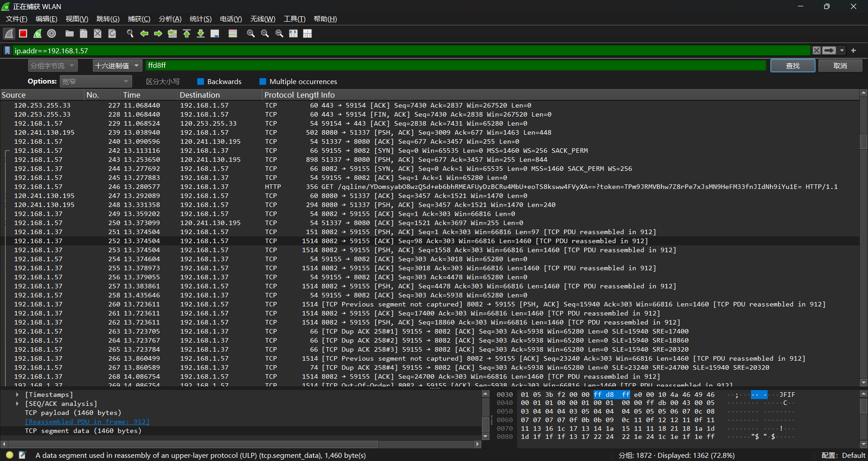Open the 统计(S) menu
This screenshot has height=461, width=868.
pos(200,19)
